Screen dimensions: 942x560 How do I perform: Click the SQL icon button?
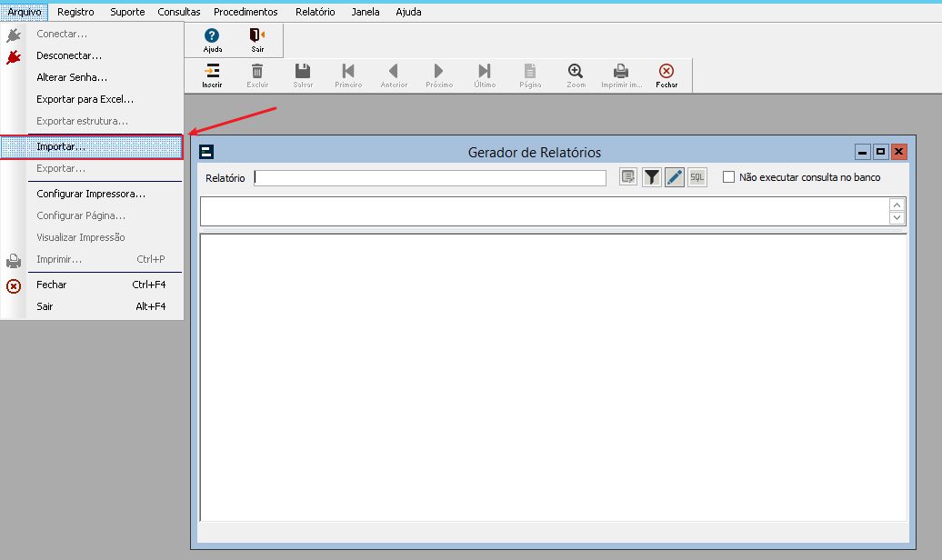696,177
